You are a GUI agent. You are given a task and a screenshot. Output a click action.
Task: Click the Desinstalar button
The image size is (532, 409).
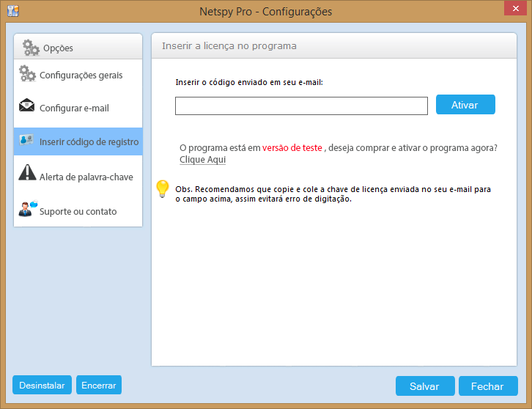42,385
